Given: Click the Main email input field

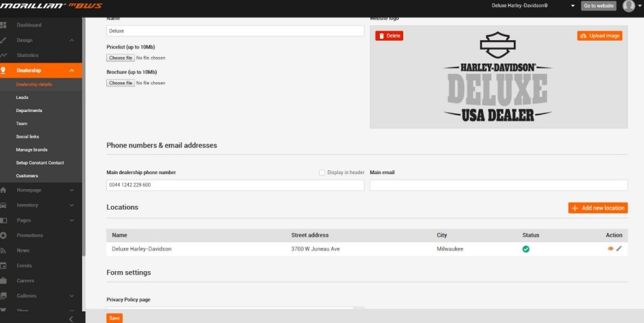Looking at the screenshot, I should (498, 185).
